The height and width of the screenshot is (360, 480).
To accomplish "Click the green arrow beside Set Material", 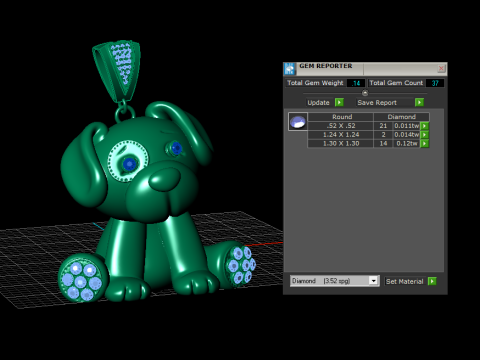I will [x=432, y=281].
